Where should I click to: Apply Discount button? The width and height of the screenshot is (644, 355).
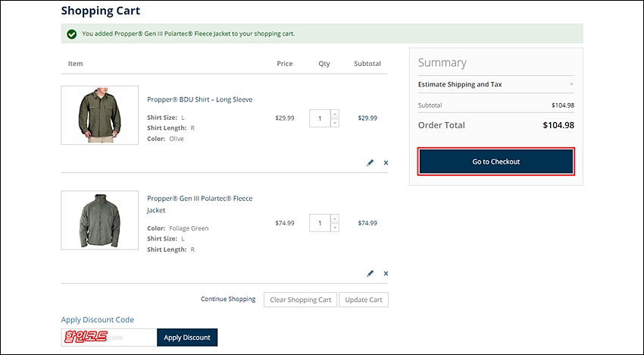click(187, 338)
